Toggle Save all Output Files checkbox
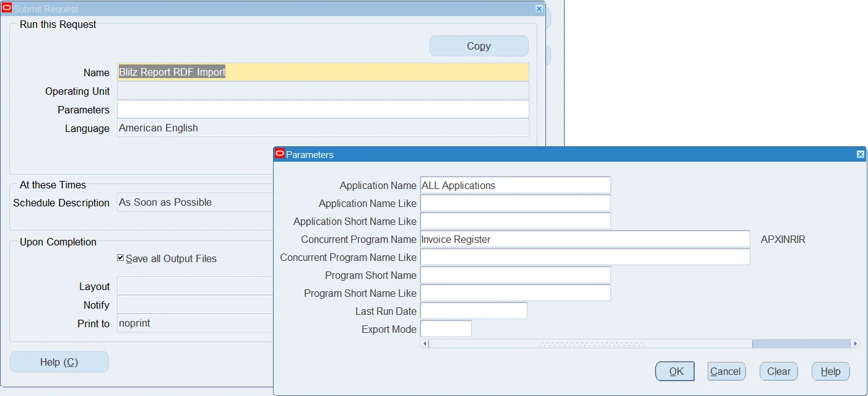 click(121, 258)
